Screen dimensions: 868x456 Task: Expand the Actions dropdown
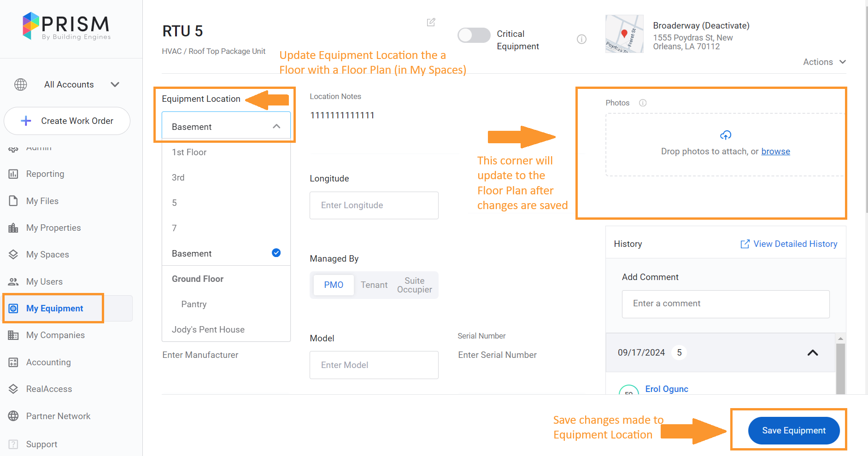click(x=824, y=62)
